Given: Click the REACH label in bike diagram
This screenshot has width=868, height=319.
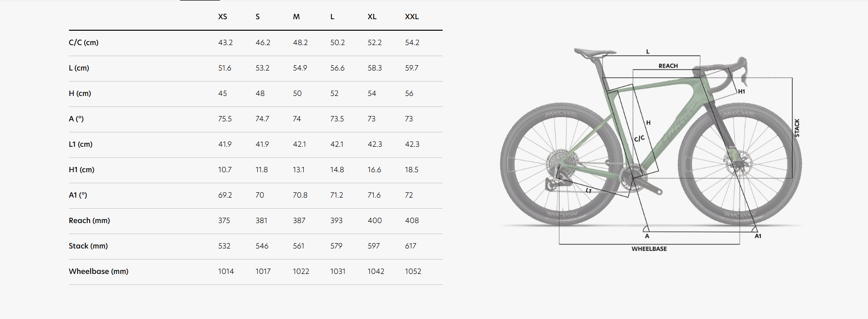Looking at the screenshot, I should [x=668, y=66].
